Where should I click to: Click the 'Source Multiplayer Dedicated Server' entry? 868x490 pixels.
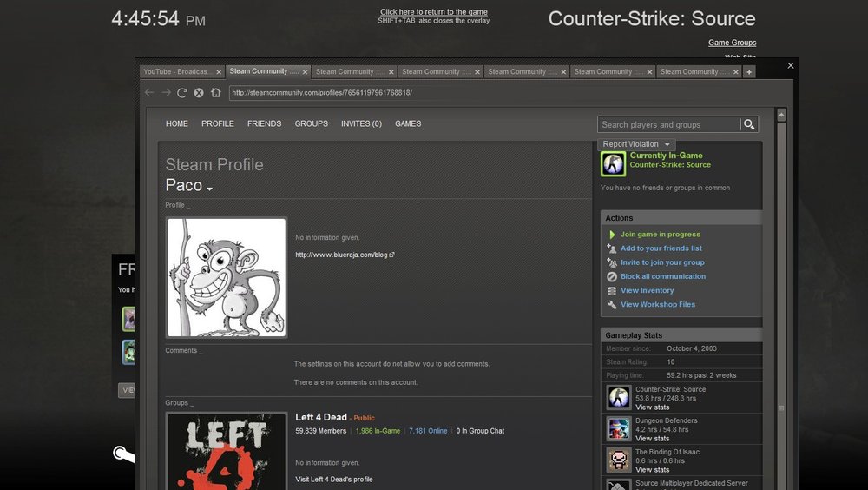[x=692, y=483]
